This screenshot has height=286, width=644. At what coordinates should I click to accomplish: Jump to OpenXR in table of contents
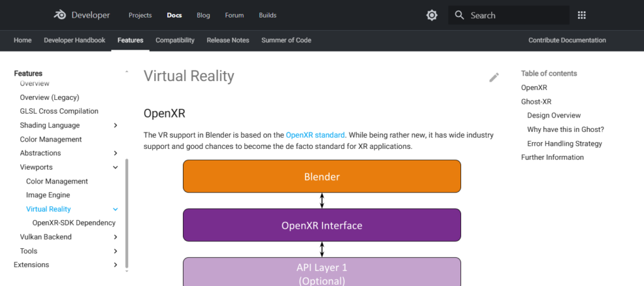tap(534, 87)
